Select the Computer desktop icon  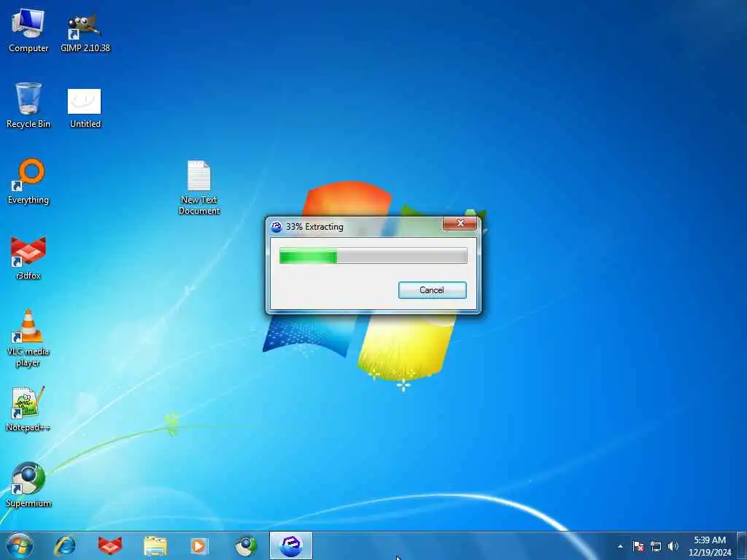point(28,29)
